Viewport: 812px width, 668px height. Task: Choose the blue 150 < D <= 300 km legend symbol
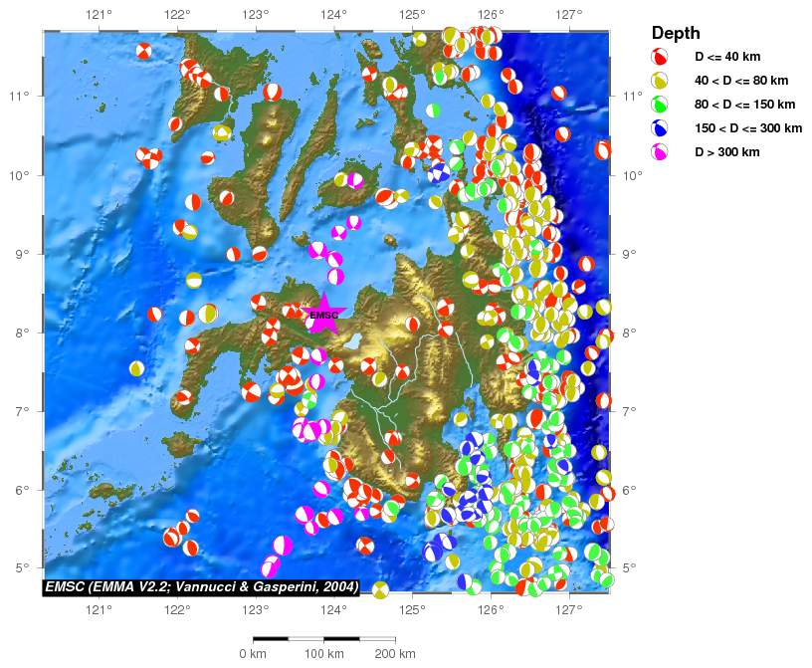click(x=659, y=128)
